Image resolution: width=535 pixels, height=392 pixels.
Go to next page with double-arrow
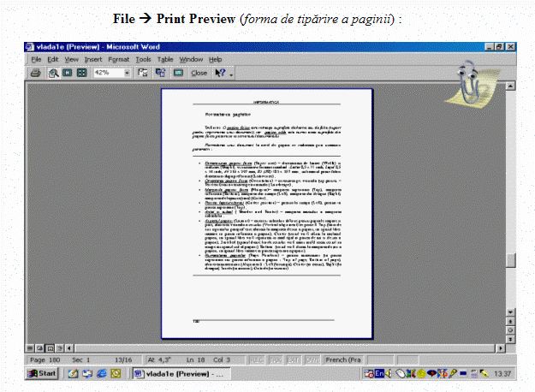pyautogui.click(x=510, y=339)
